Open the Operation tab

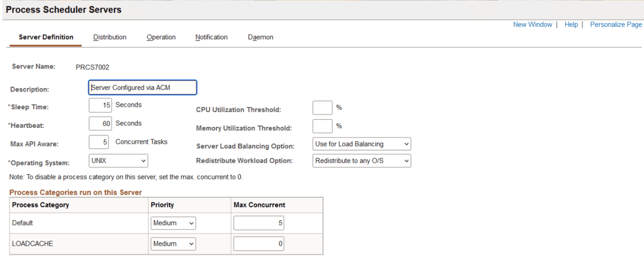[x=161, y=37]
